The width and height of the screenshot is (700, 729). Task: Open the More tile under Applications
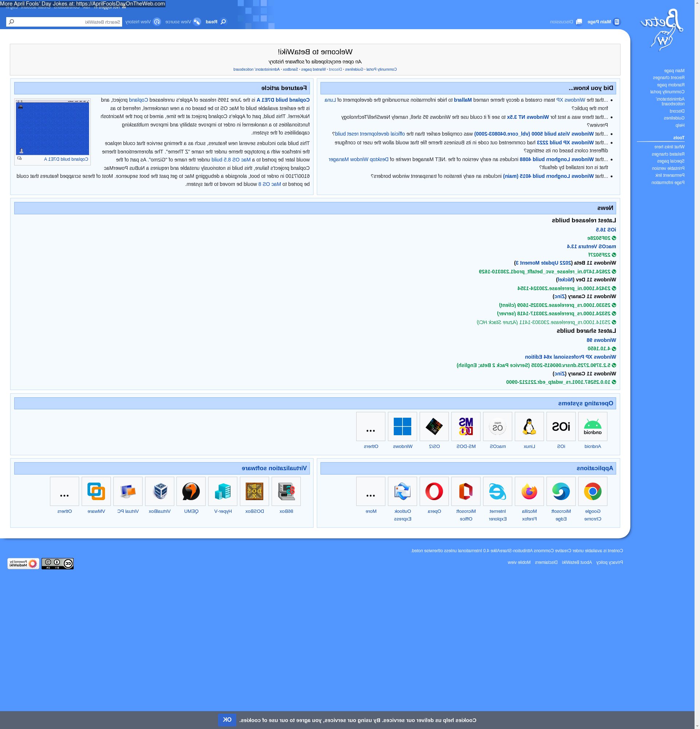[370, 491]
